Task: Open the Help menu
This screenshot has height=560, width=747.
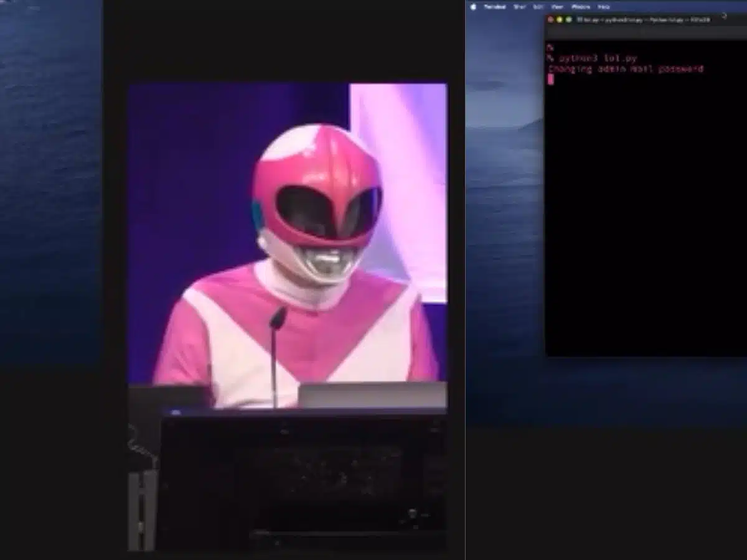Action: coord(604,7)
